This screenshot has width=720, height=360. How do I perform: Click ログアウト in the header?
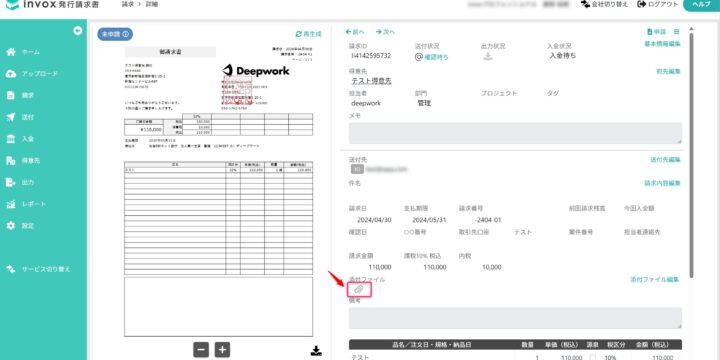click(658, 4)
